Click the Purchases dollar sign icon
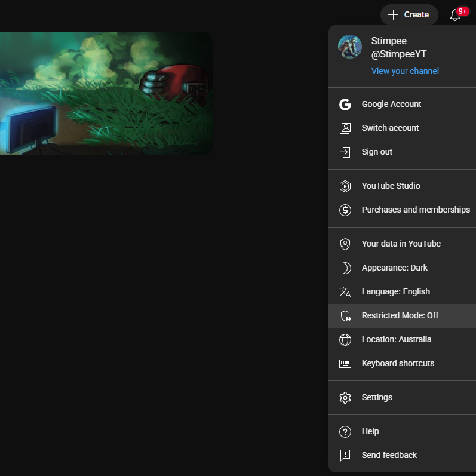The width and height of the screenshot is (476, 476). point(345,210)
